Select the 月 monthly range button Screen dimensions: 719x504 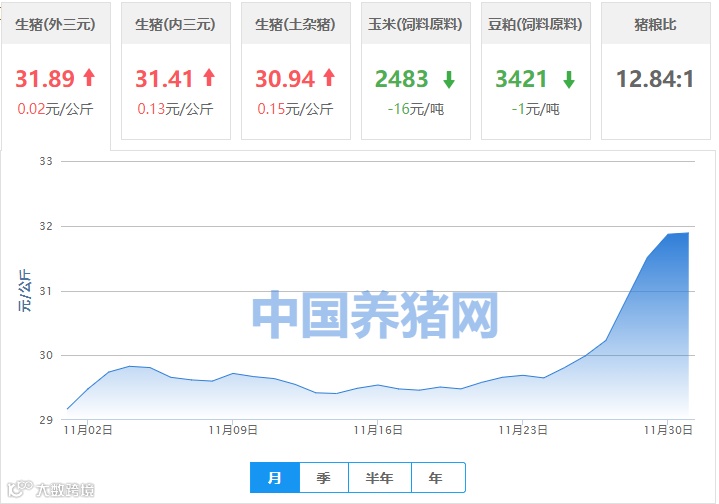pyautogui.click(x=275, y=478)
